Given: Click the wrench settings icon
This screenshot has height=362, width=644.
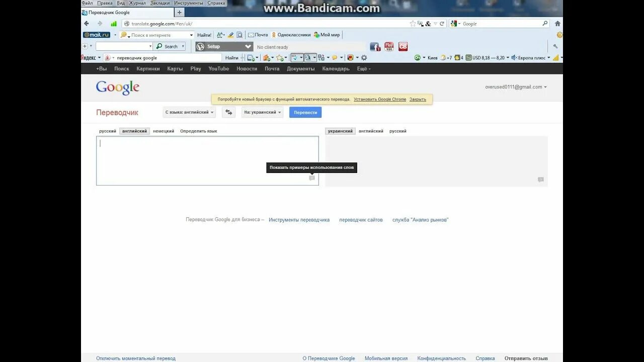Looking at the screenshot, I should click(x=555, y=46).
